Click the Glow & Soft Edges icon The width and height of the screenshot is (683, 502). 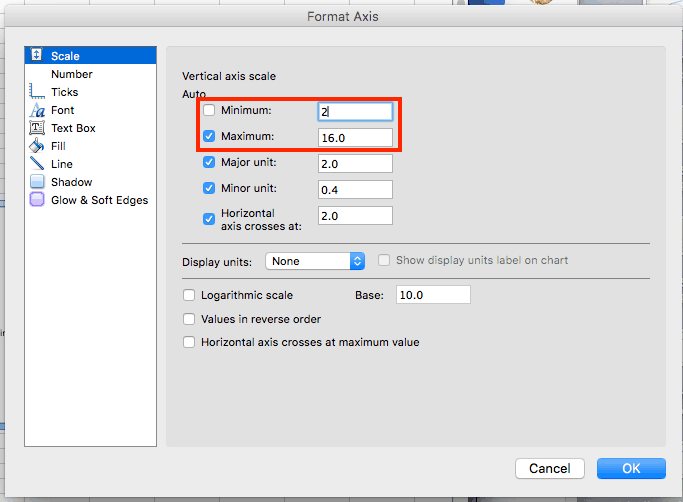click(x=37, y=200)
